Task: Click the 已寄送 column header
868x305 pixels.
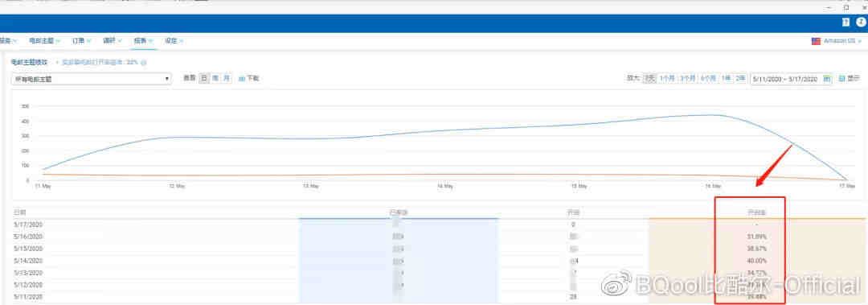Action: tap(399, 212)
